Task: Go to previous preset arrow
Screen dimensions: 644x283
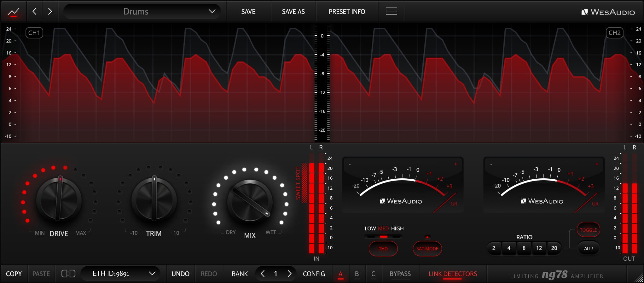Action: coord(35,12)
